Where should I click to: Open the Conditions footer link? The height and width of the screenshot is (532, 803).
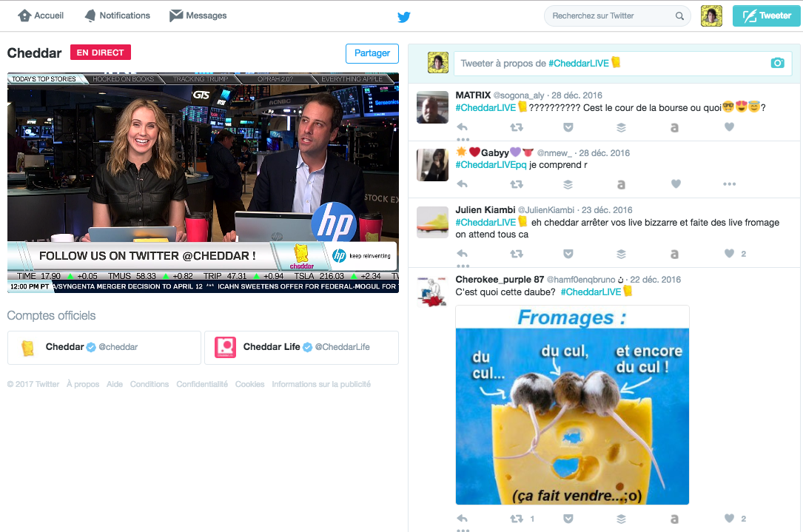[x=149, y=384]
